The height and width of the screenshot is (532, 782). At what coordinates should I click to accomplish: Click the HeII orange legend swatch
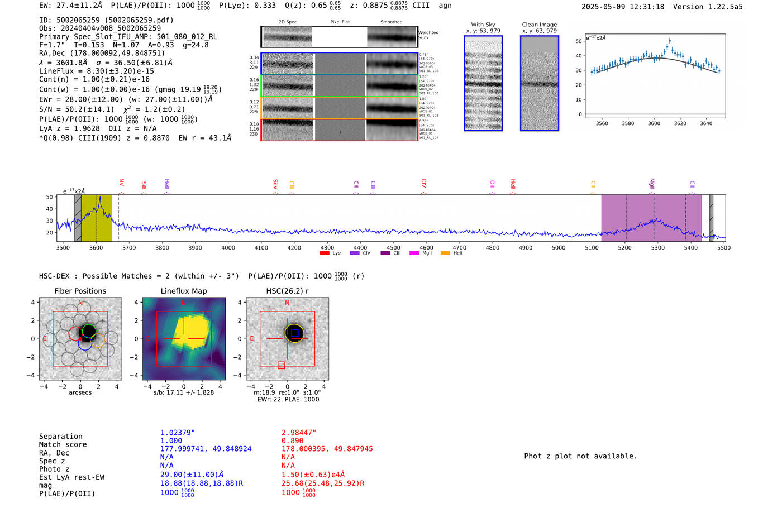[445, 253]
